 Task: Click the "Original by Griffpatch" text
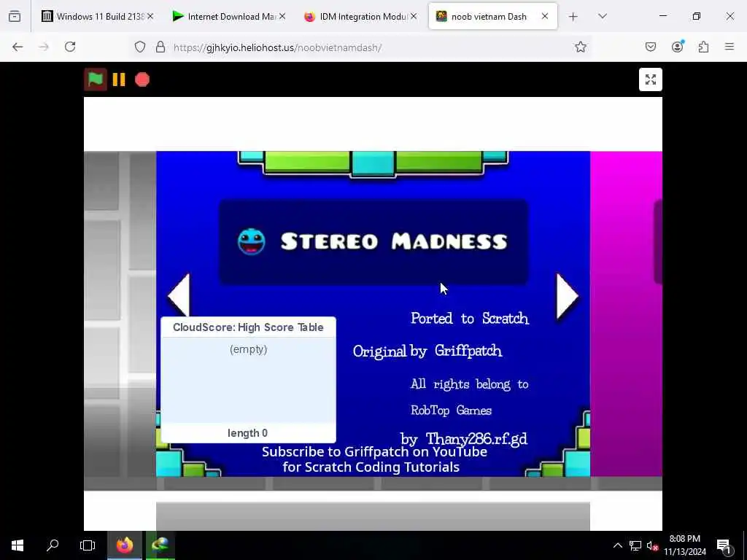coord(427,351)
